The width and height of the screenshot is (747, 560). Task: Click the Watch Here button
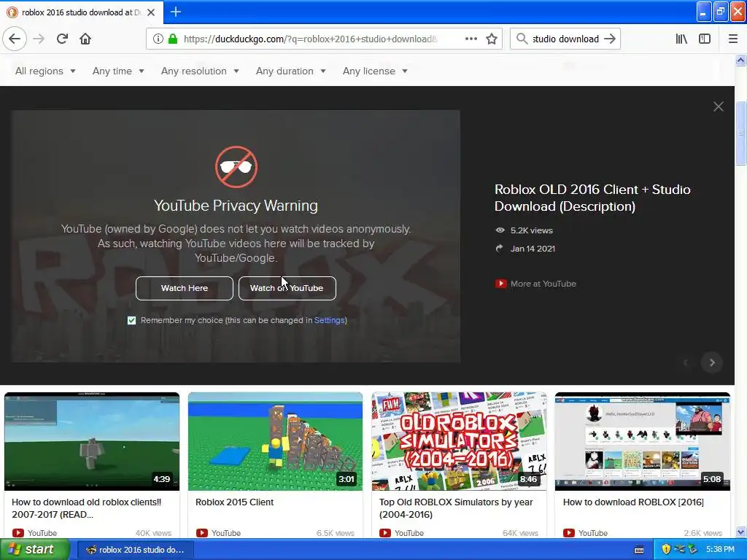coord(185,288)
